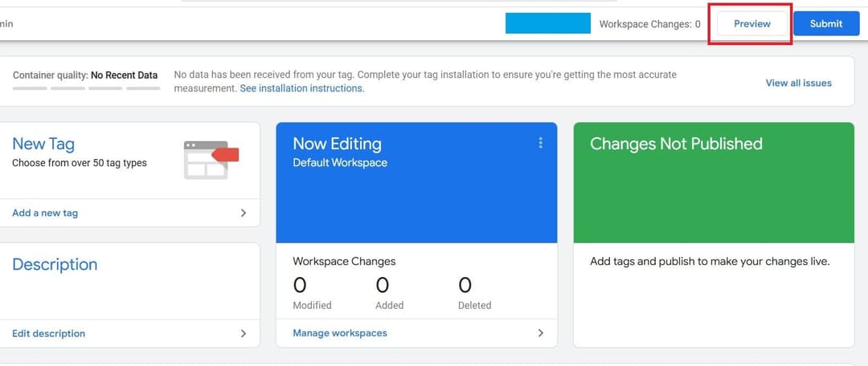Click the Container quality indicator bar

click(x=86, y=87)
